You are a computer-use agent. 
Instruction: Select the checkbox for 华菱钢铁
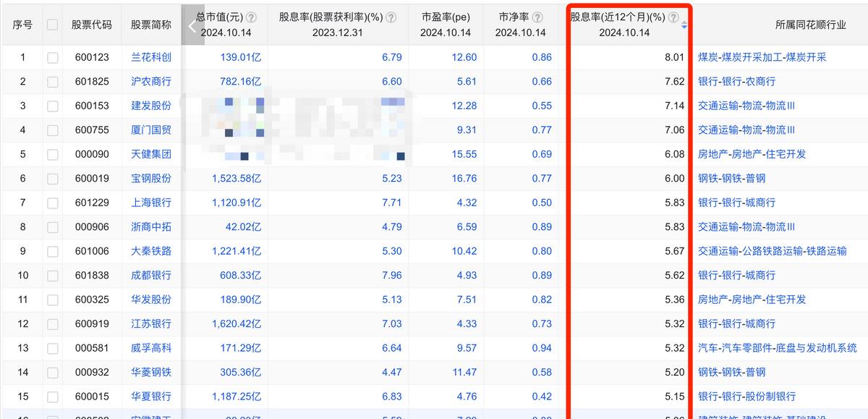[52, 373]
